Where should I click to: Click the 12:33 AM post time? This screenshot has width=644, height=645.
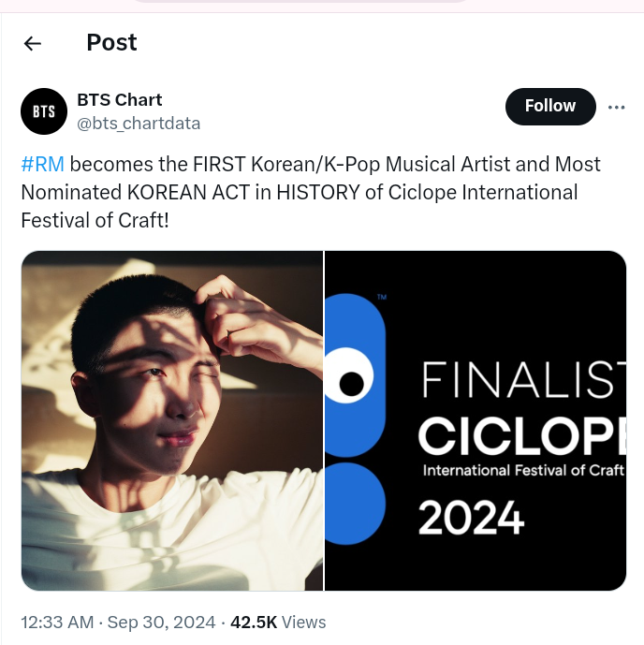point(57,623)
